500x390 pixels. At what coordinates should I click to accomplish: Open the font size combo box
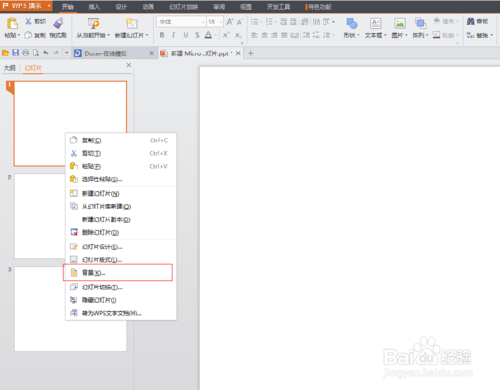[x=215, y=22]
